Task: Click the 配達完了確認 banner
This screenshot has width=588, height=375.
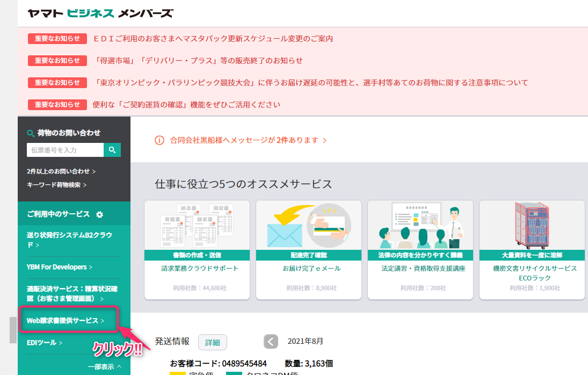Action: (309, 255)
